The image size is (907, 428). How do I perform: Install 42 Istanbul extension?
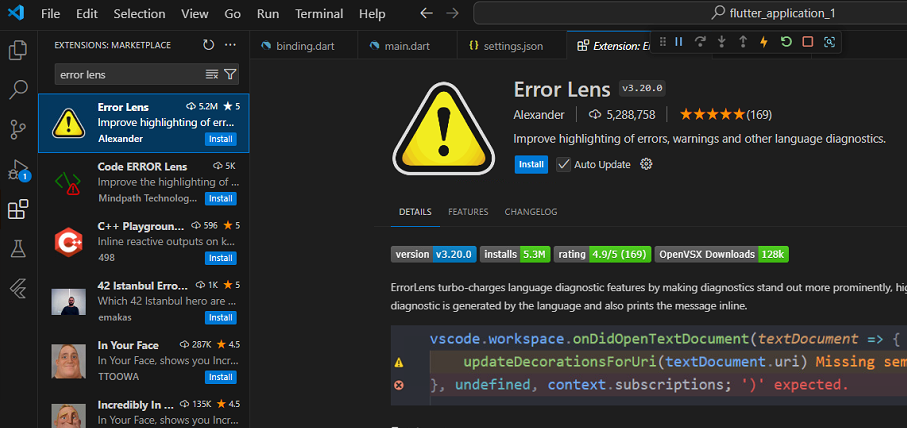[220, 318]
